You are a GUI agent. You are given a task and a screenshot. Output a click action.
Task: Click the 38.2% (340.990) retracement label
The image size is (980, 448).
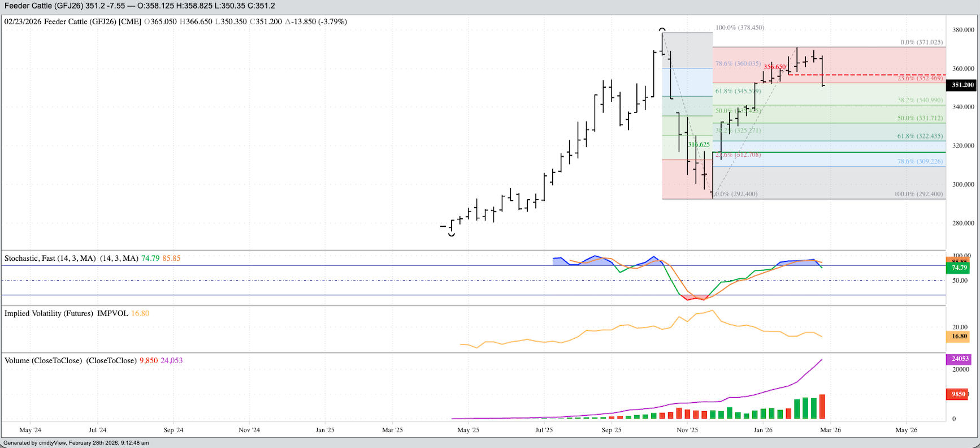click(x=920, y=100)
